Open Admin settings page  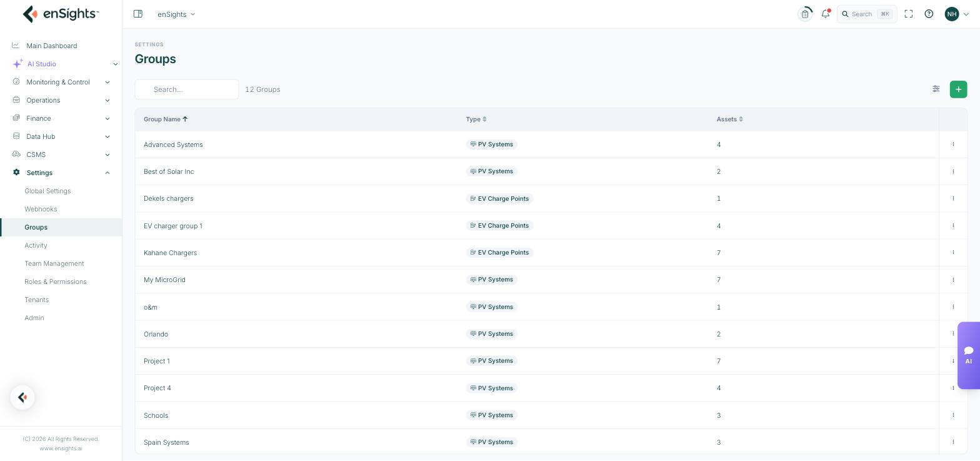pos(34,318)
